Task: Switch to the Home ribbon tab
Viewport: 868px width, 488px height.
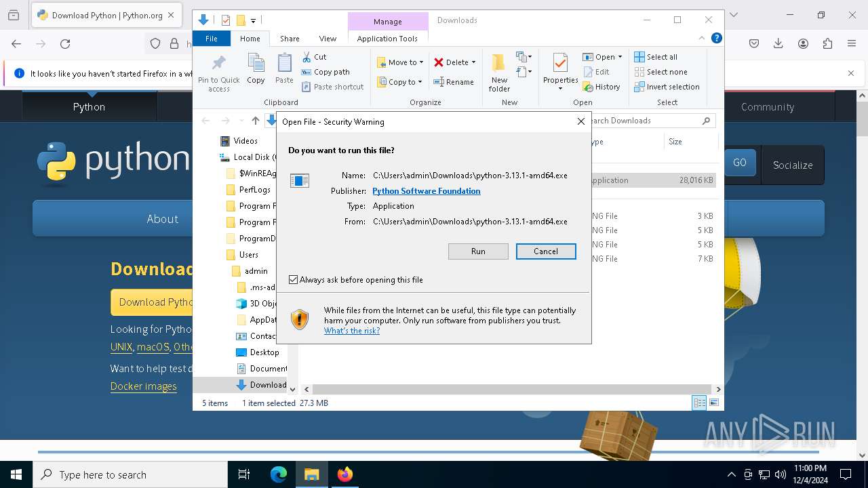Action: pos(250,39)
